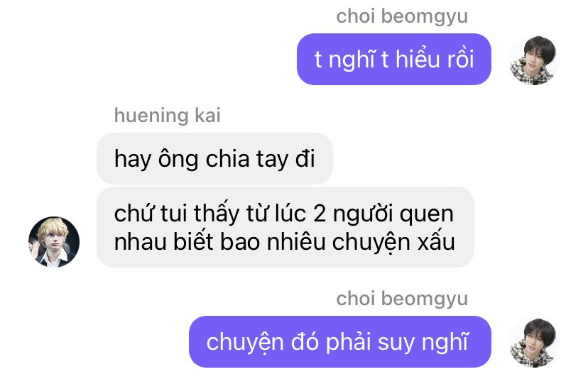Click the text line "nhau biết bao nhiêu chuyện xấu"

click(285, 242)
